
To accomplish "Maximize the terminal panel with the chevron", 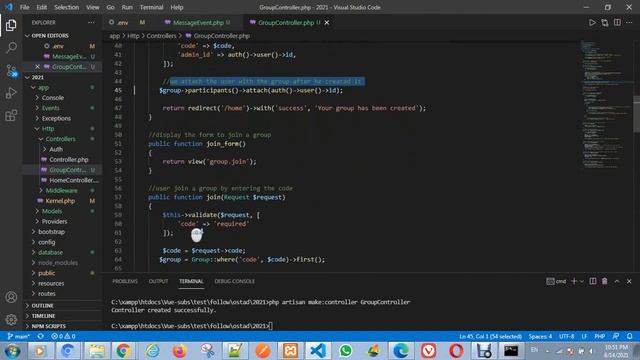I will click(x=617, y=281).
